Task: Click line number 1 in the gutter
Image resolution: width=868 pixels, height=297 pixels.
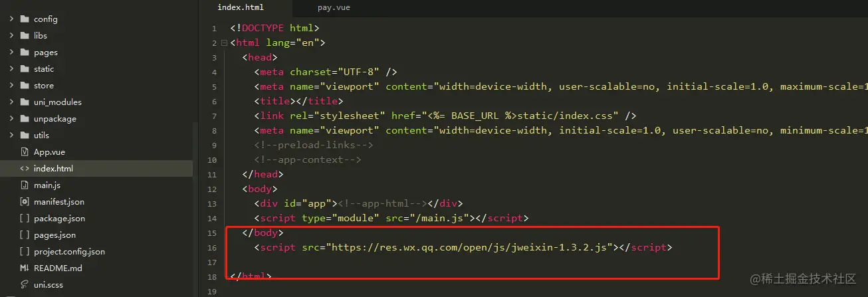Action: coord(214,29)
